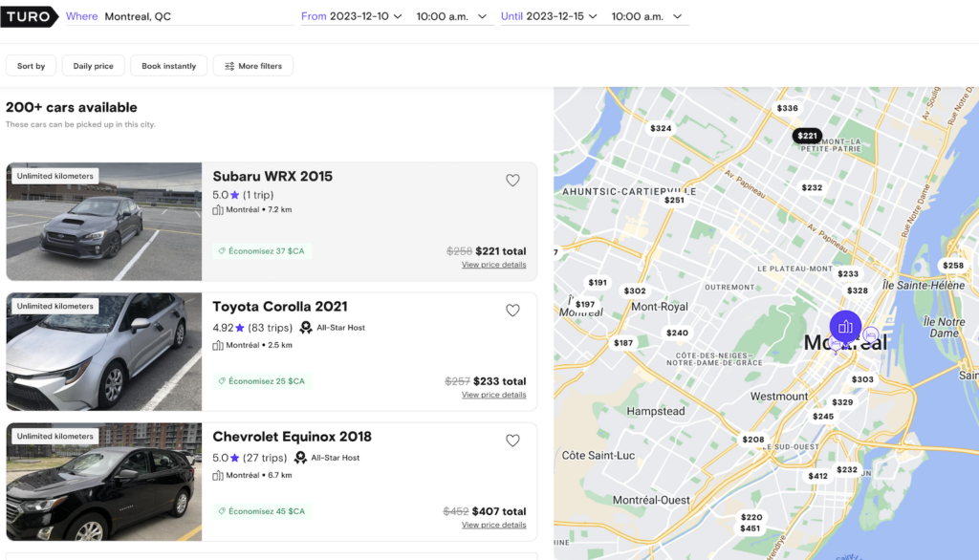The height and width of the screenshot is (560, 979).
Task: Save Chevrolet Equinox 2018 with heart icon
Action: click(x=512, y=441)
